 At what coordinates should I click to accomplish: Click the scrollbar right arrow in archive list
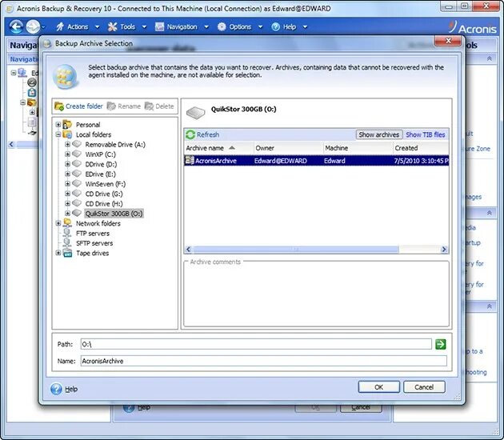444,250
